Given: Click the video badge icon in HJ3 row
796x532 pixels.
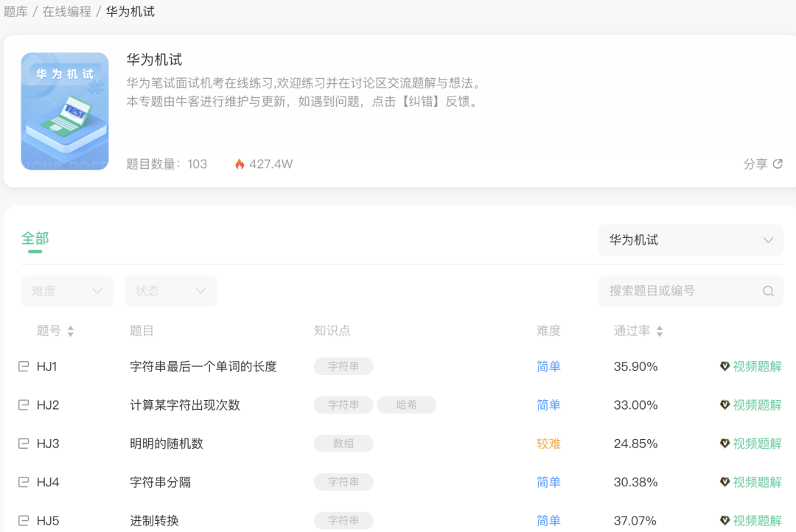Looking at the screenshot, I should click(x=725, y=443).
